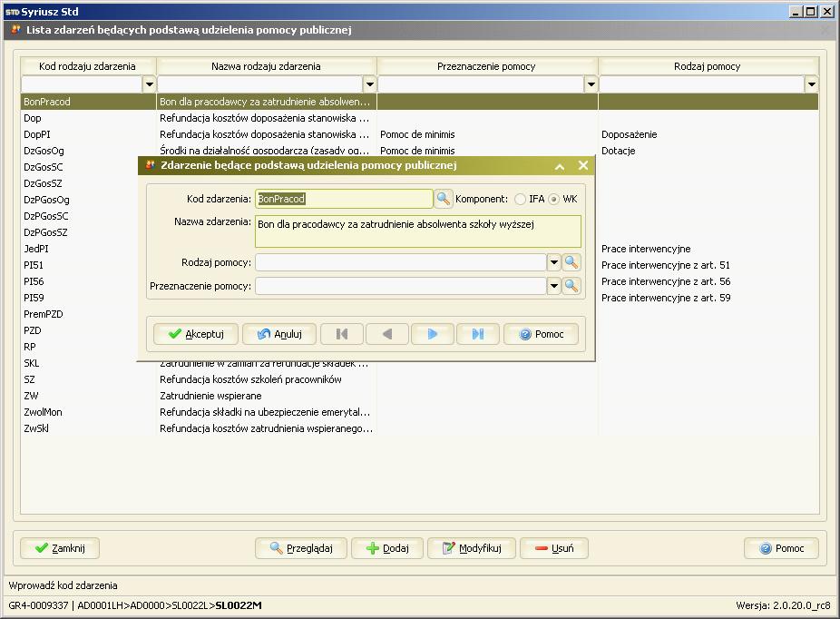Select the WK component radio button
Image resolution: width=840 pixels, height=619 pixels.
tap(554, 200)
